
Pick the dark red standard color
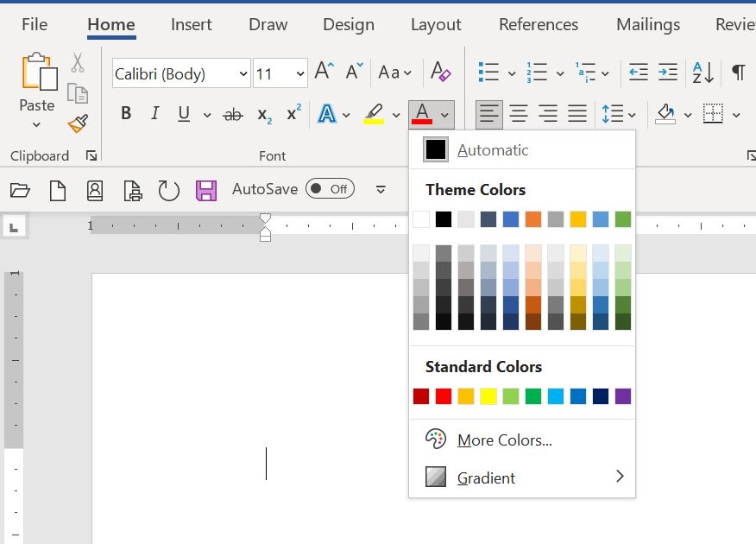(x=420, y=395)
